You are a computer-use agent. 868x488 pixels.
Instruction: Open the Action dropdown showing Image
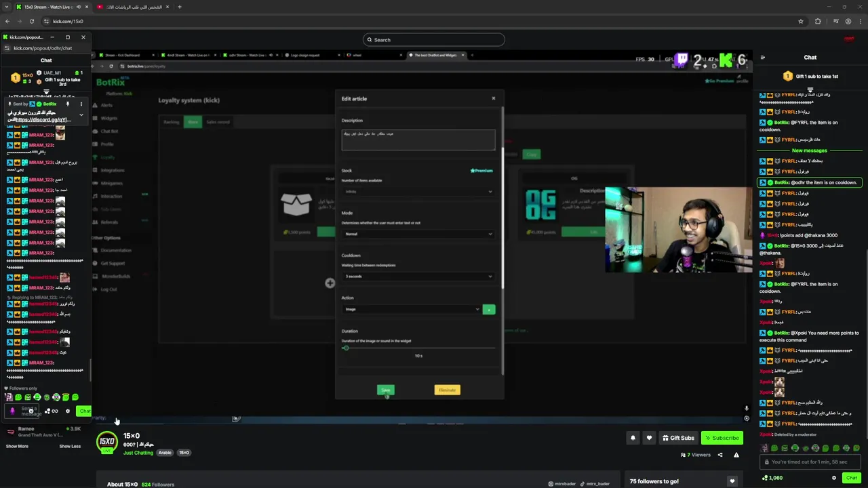(x=411, y=310)
